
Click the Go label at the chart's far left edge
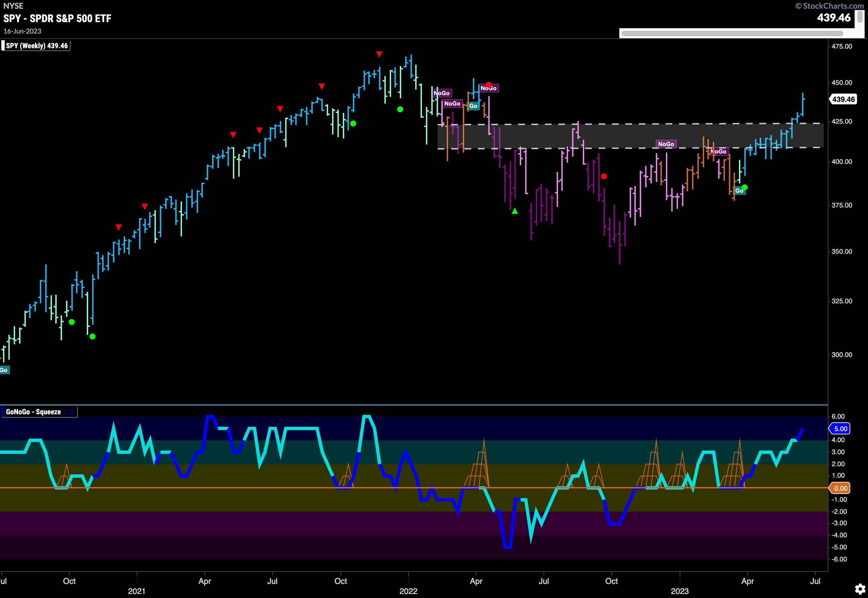(4, 370)
